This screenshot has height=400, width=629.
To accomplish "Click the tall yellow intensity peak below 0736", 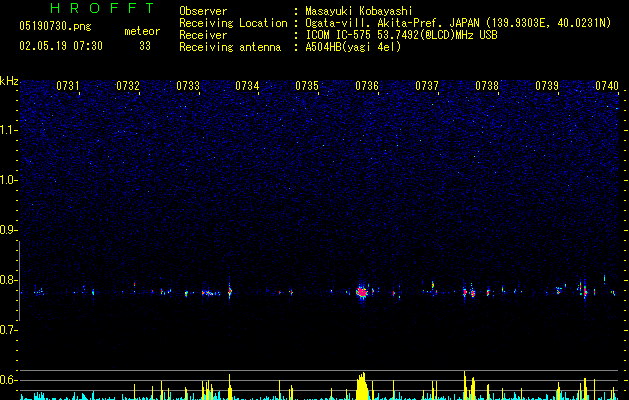I will 362,386.
